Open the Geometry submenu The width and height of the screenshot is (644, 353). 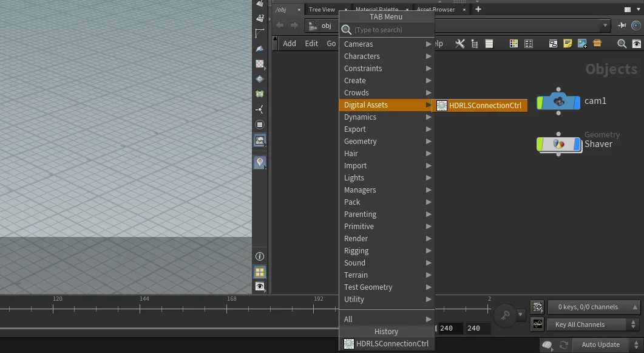pos(387,142)
